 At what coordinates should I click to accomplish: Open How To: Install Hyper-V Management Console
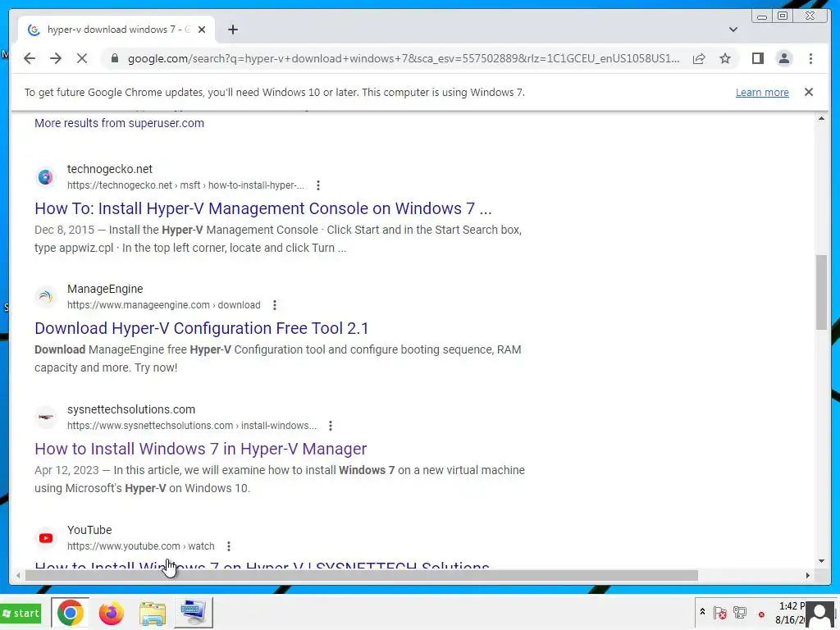pos(263,208)
